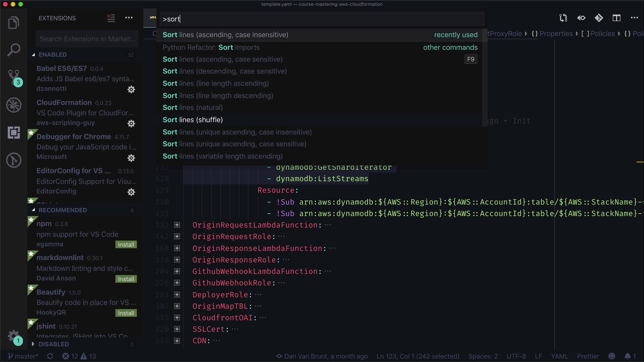Open the Search view in activity bar
The image size is (644, 362).
pos(13,50)
